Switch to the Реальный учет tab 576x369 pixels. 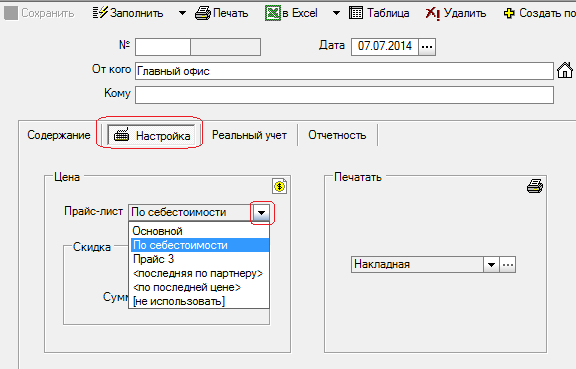coord(249,135)
